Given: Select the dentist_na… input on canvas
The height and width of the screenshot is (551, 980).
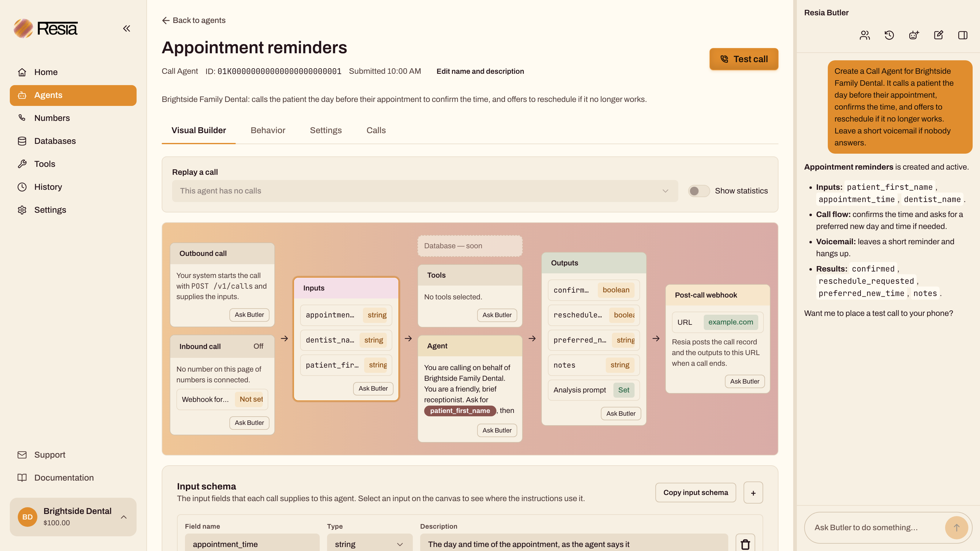Looking at the screenshot, I should (x=346, y=340).
